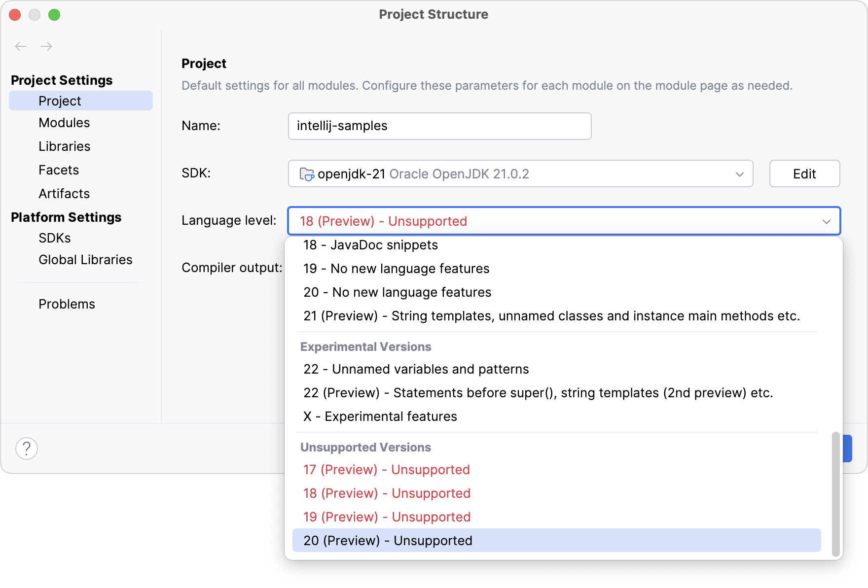Open the Artifacts settings page
Screen dimensions: 868x588
(x=64, y=193)
